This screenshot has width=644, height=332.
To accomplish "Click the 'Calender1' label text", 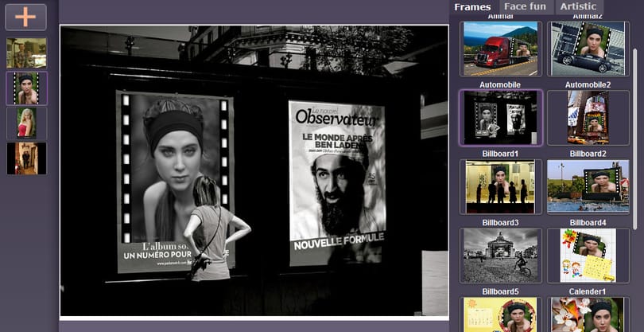I will pyautogui.click(x=588, y=291).
